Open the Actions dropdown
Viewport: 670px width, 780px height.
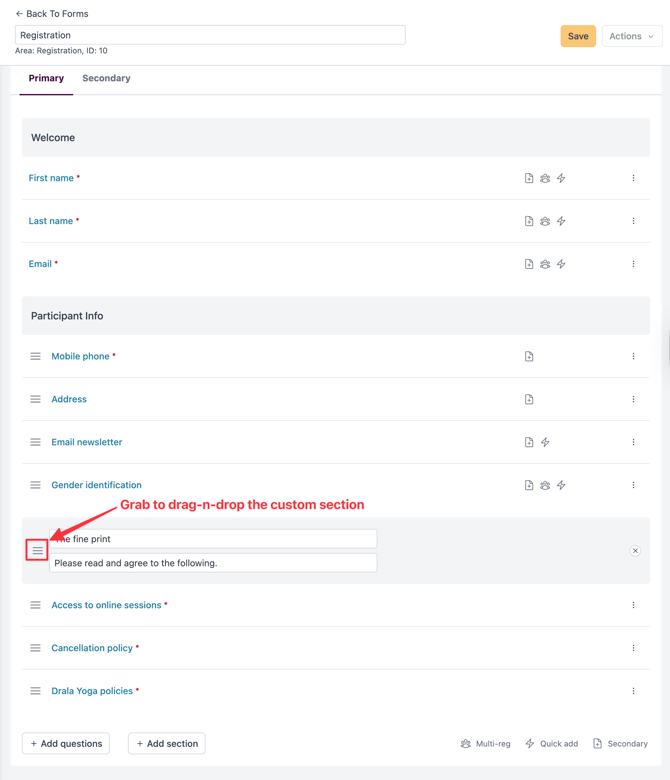(x=631, y=36)
